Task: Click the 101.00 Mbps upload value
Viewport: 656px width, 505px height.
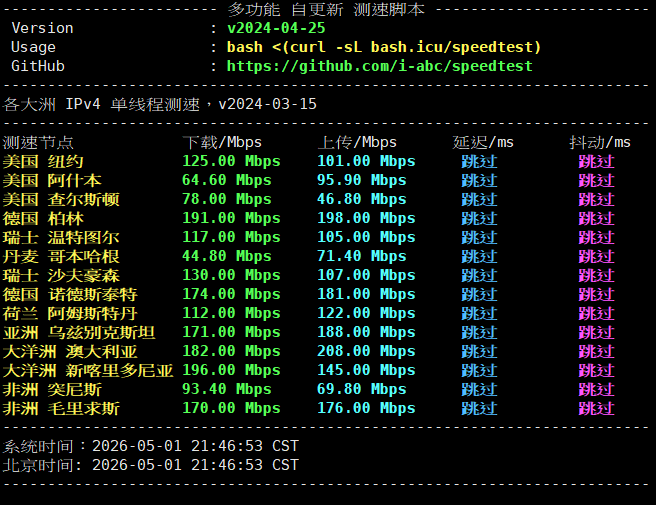Action: [x=366, y=161]
